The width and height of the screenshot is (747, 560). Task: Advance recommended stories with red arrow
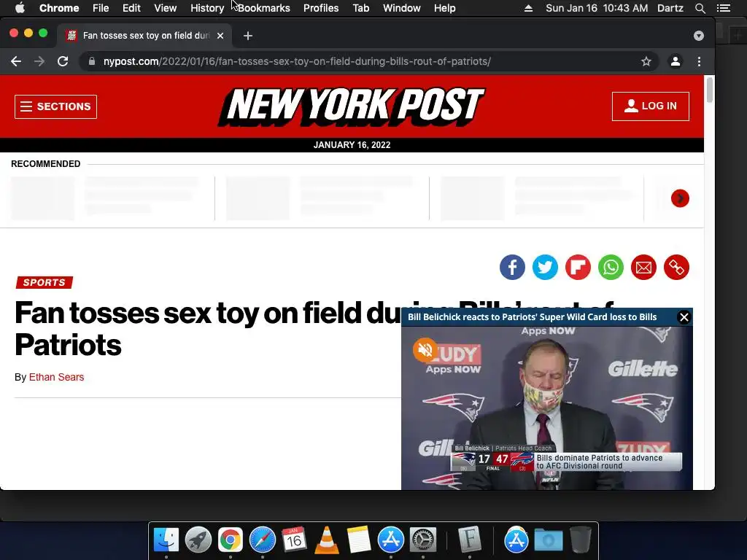[x=680, y=198]
